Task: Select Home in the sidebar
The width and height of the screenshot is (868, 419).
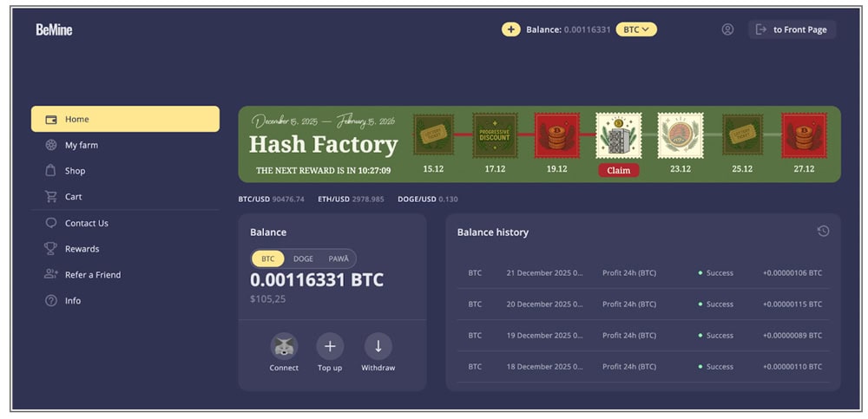Action: 125,119
